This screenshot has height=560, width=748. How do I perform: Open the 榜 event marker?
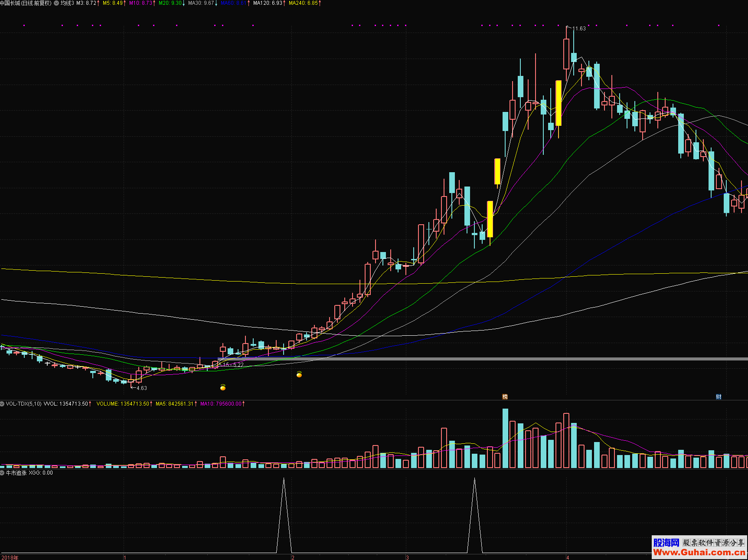(505, 396)
